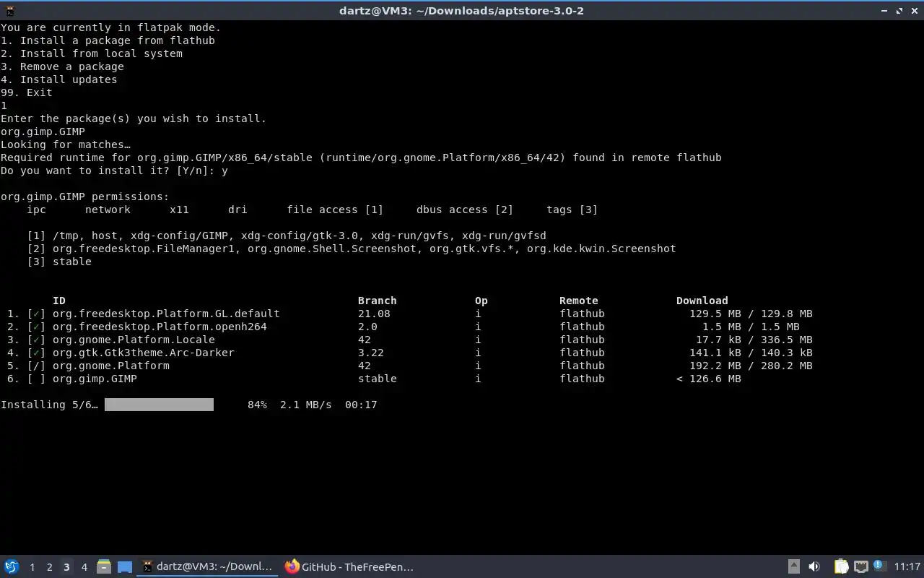This screenshot has width=924, height=578.
Task: Click the 'org.gtk.Gtk3theme.Arc-Darker' package ID
Action: tap(144, 353)
